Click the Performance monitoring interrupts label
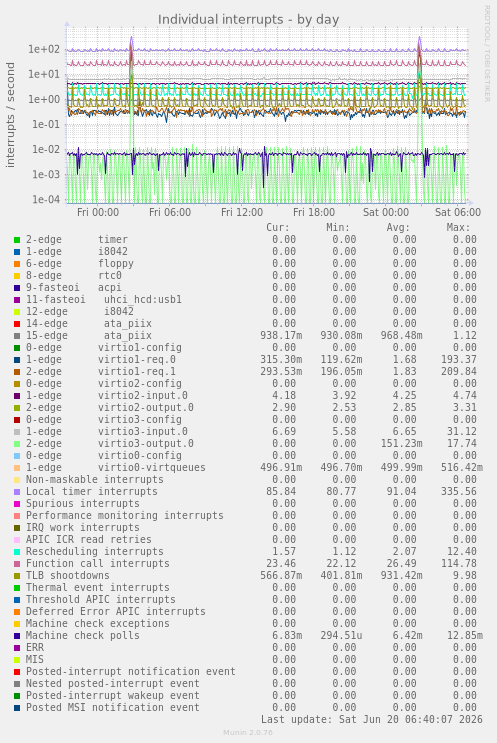497x743 pixels. [125, 516]
